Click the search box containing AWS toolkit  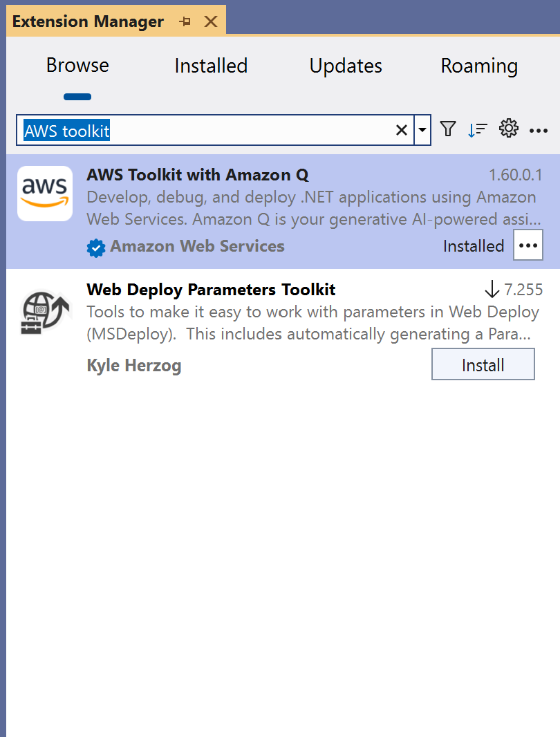[x=207, y=130]
